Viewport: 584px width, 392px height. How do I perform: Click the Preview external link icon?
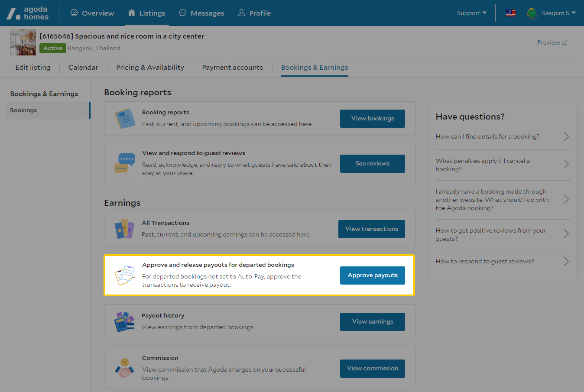pyautogui.click(x=565, y=42)
